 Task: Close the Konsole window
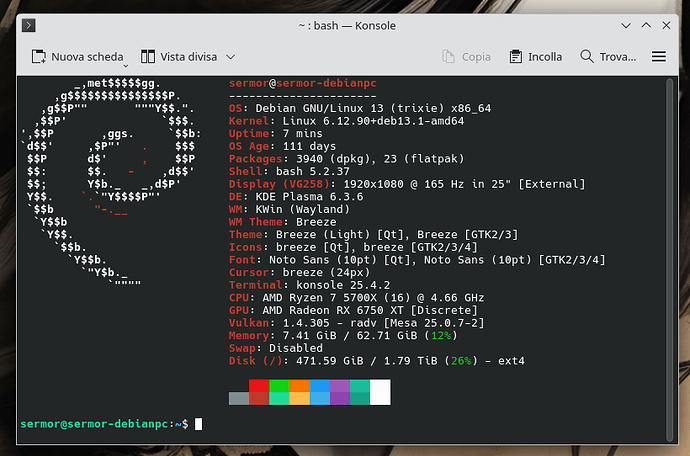click(x=666, y=26)
